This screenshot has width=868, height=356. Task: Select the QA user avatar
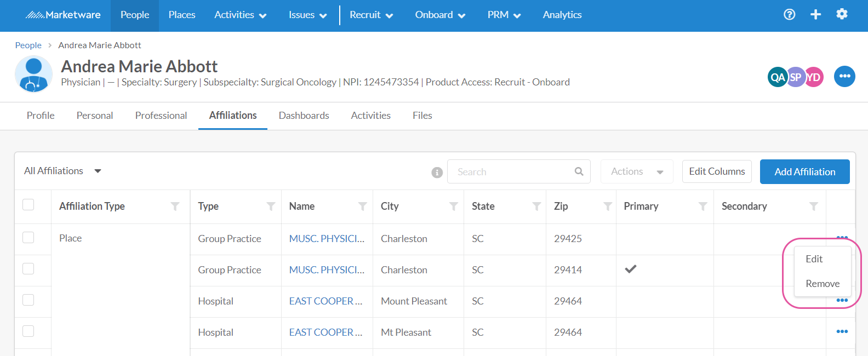pyautogui.click(x=777, y=77)
